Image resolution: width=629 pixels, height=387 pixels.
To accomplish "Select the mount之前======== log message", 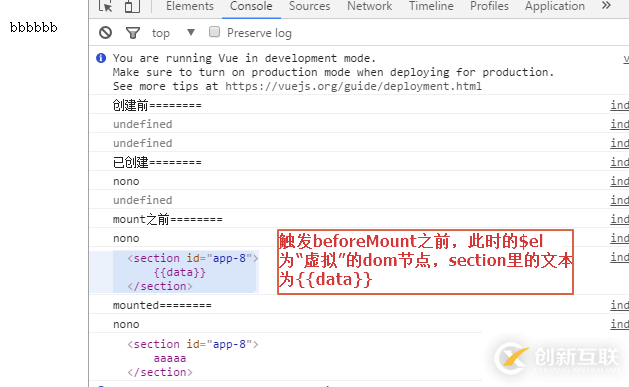I will 167,219.
